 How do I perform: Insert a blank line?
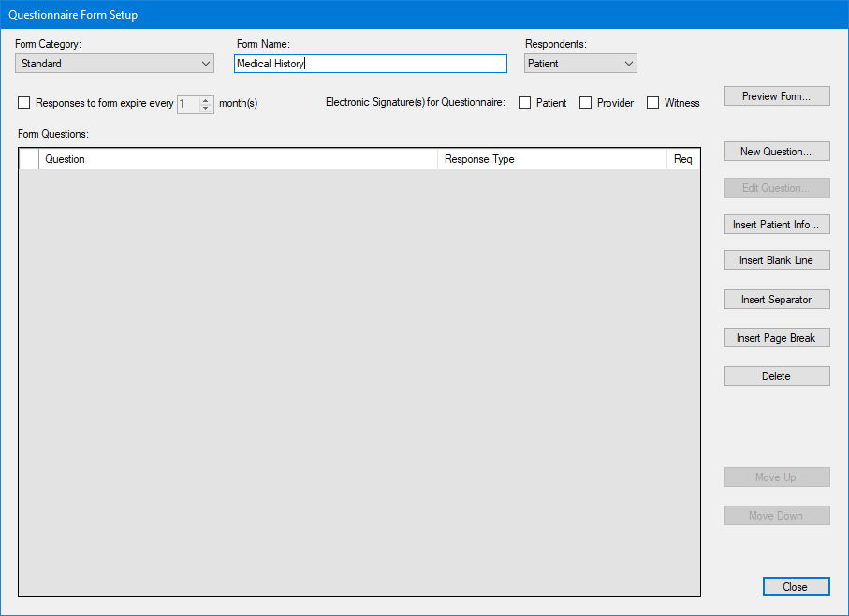pyautogui.click(x=776, y=260)
